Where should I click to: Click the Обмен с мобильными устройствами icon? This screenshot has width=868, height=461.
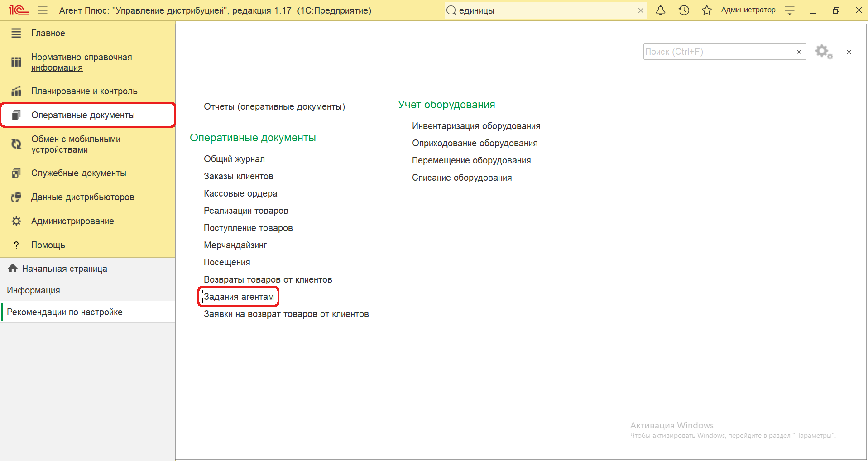click(x=16, y=144)
